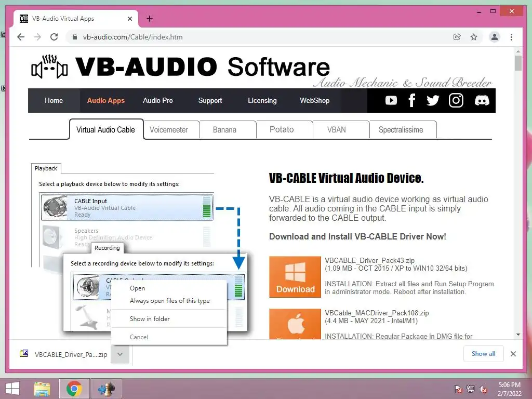Click the page vertical scrollbar thumb
This screenshot has width=532, height=399.
518,63
